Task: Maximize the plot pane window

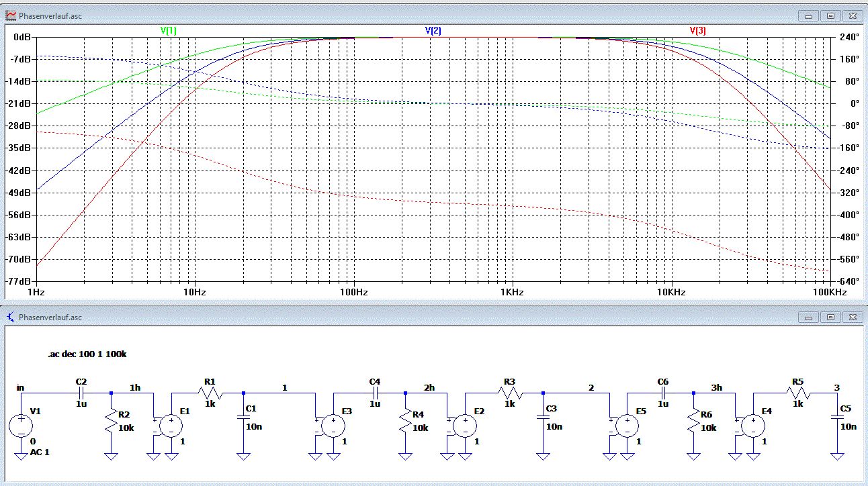Action: point(830,15)
